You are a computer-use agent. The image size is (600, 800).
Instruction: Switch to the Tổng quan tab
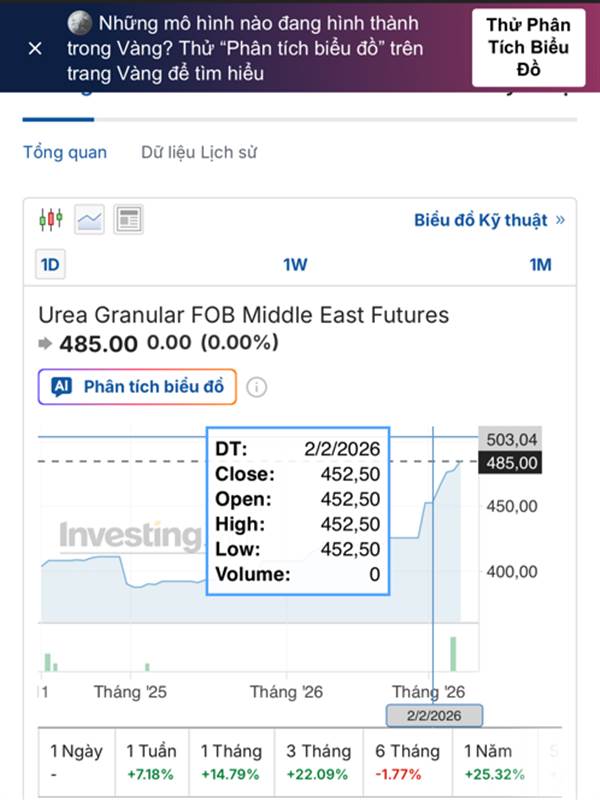(65, 153)
